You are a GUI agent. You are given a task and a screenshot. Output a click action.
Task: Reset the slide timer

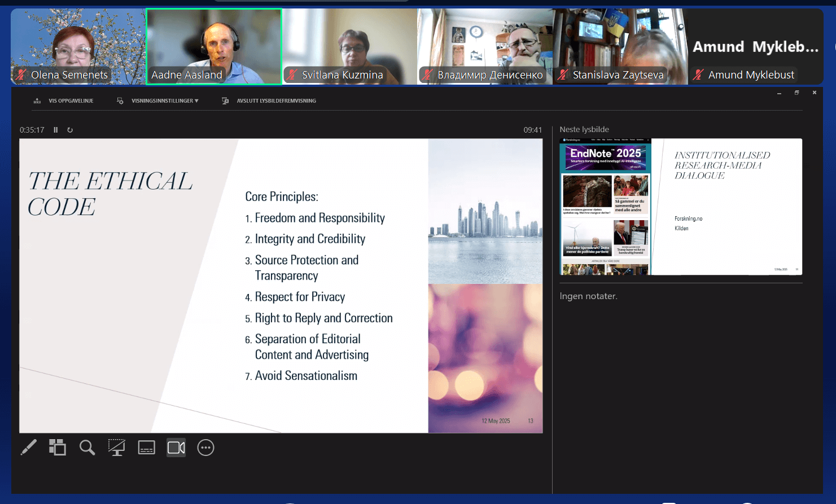click(70, 130)
